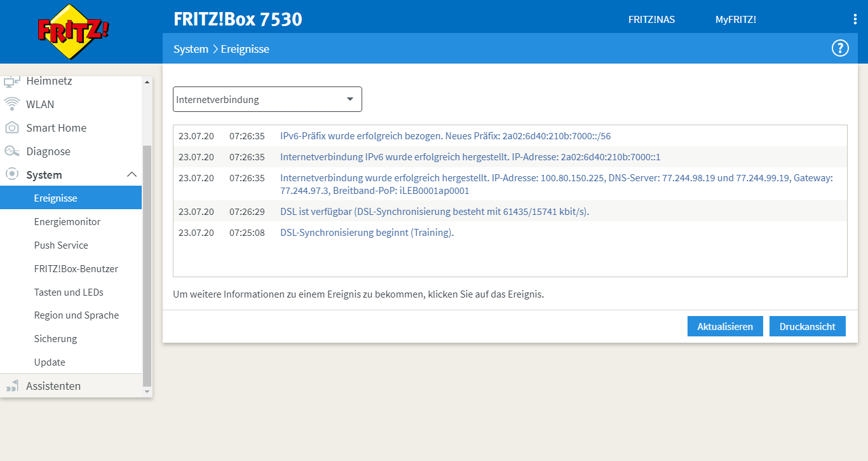Screen dimensions: 868x461
Task: Open Diagnose menu
Action: pos(48,151)
